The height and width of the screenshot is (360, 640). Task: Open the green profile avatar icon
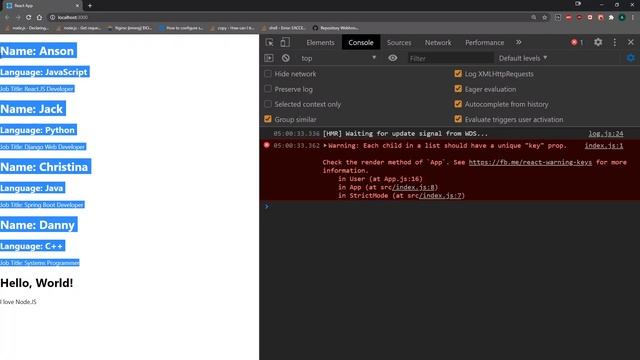coord(622,18)
